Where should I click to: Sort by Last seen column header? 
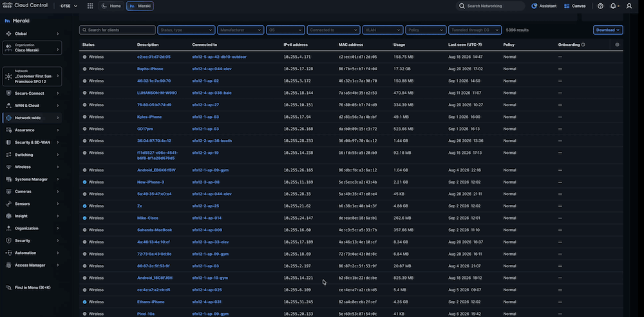(466, 45)
